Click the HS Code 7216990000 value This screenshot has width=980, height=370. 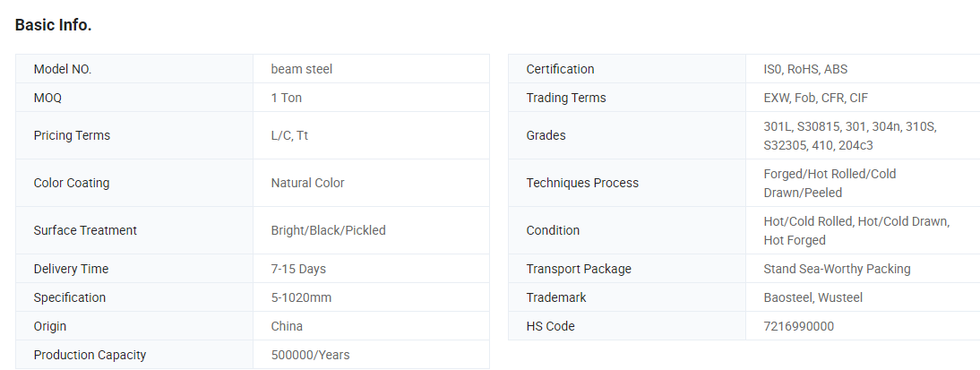click(x=798, y=326)
